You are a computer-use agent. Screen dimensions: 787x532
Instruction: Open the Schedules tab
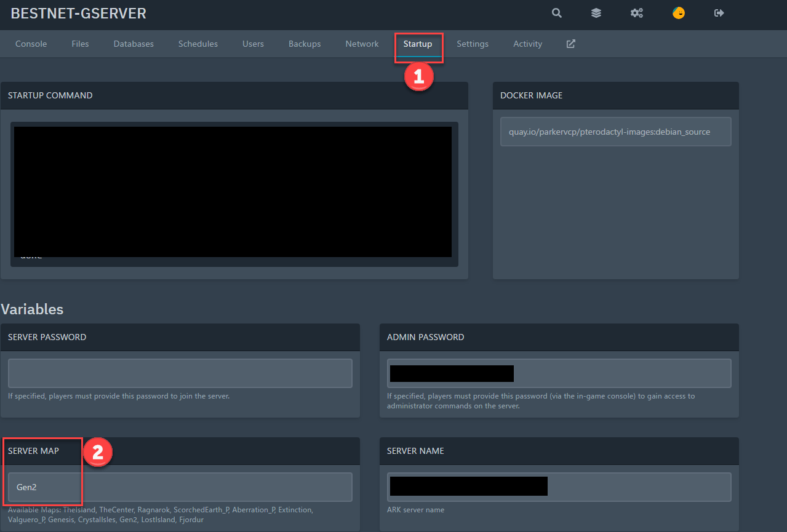click(198, 44)
